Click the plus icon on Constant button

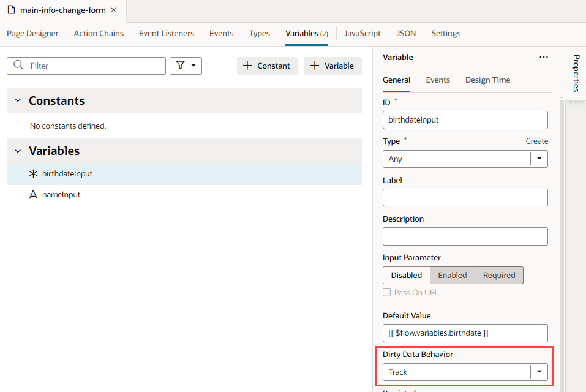point(247,66)
